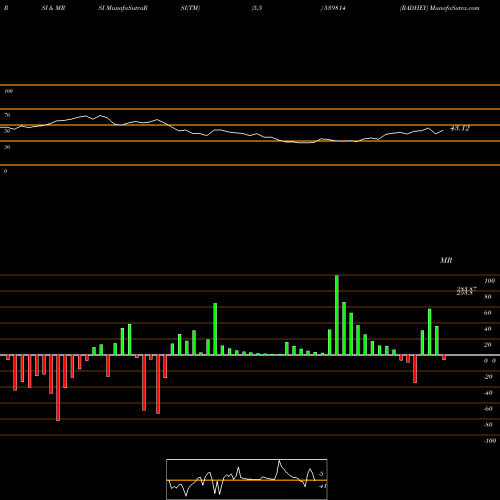The width and height of the screenshot is (500, 500).
Task: Click the -41 label in the mini chart
Action: point(322,486)
